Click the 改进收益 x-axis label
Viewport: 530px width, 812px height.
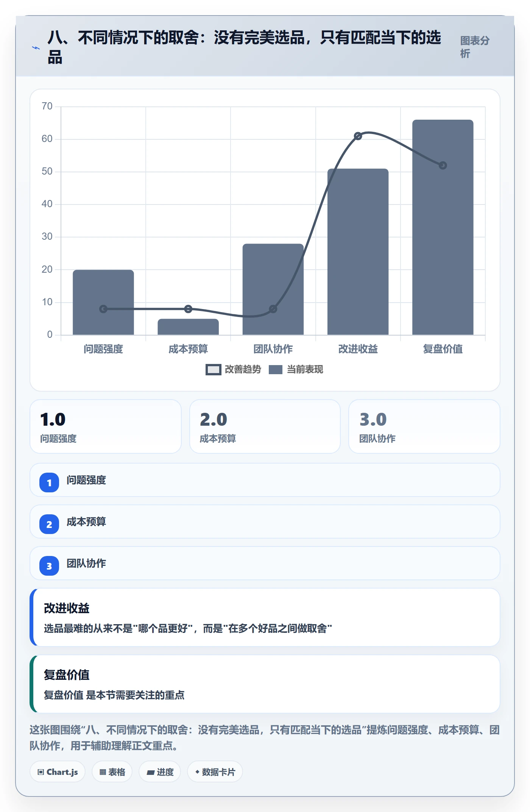coord(358,349)
